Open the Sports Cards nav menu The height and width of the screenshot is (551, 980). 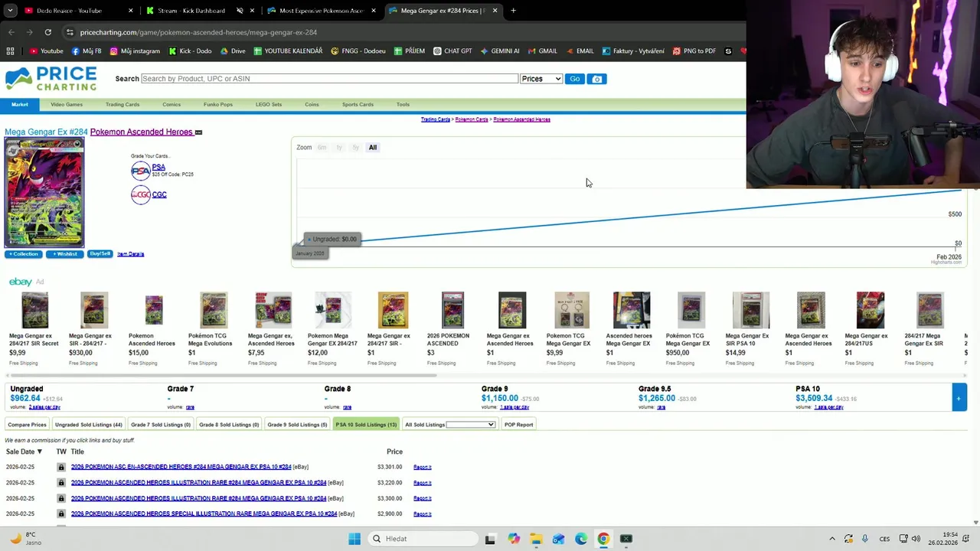click(x=358, y=105)
